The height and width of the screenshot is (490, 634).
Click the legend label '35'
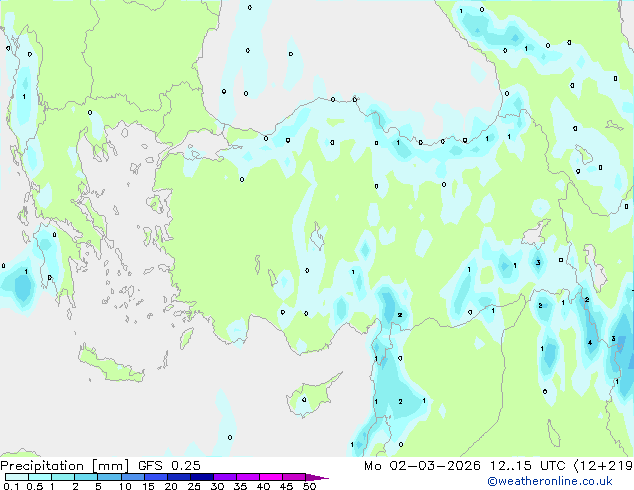[240, 486]
